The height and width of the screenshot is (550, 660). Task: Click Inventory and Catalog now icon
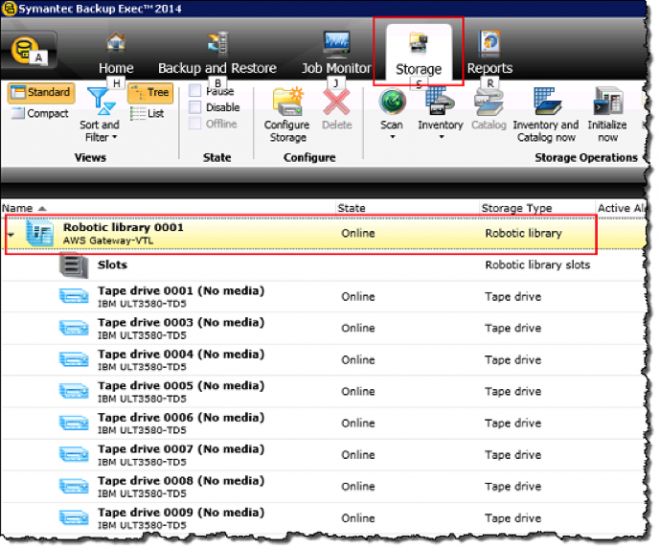click(x=546, y=101)
